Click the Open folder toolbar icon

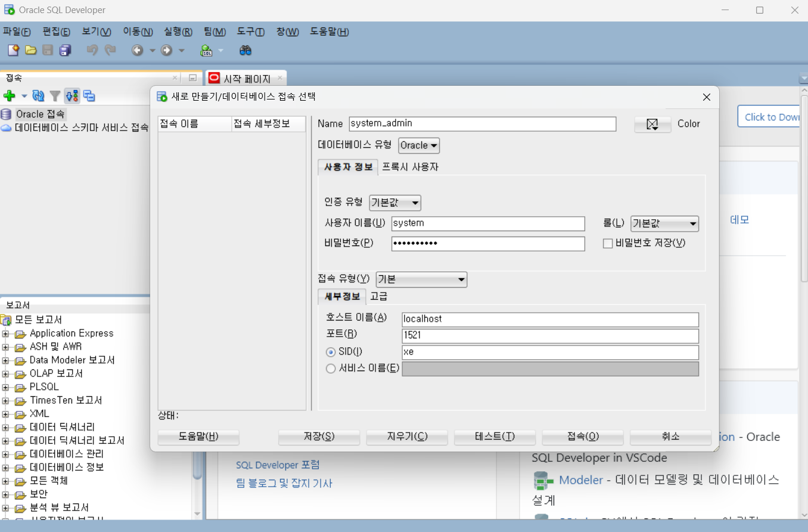click(x=31, y=51)
